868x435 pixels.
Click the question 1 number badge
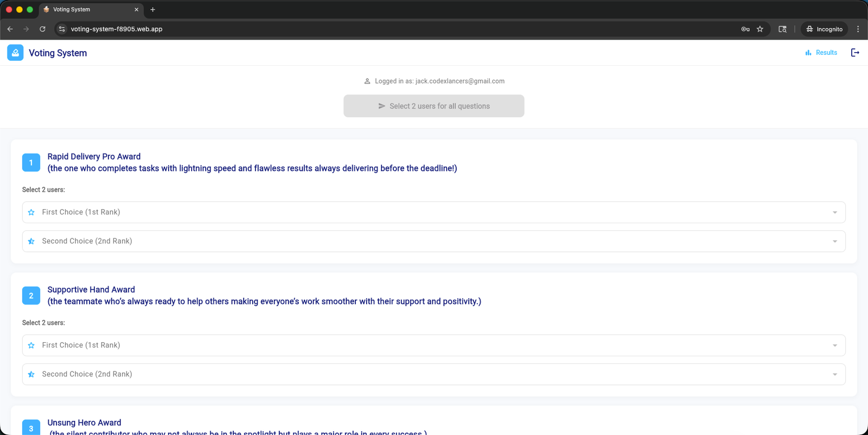(x=31, y=162)
